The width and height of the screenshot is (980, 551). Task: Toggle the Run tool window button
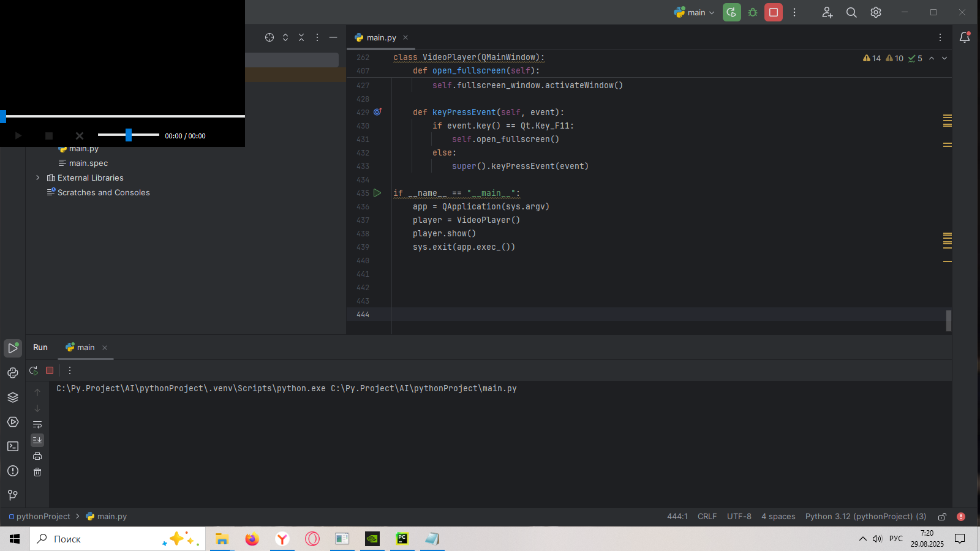(13, 348)
